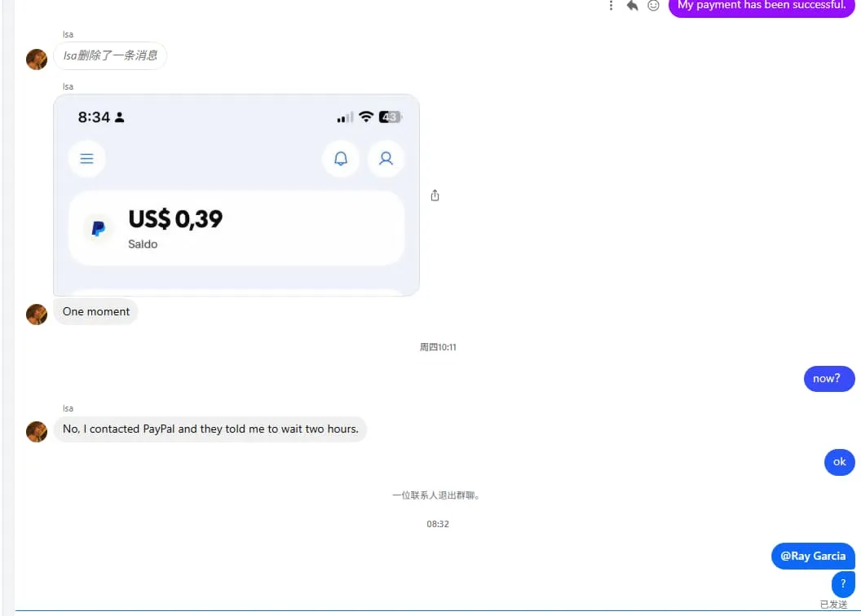This screenshot has height=616, width=861.
Task: Select the "ok" sent message bubble
Action: click(x=839, y=462)
